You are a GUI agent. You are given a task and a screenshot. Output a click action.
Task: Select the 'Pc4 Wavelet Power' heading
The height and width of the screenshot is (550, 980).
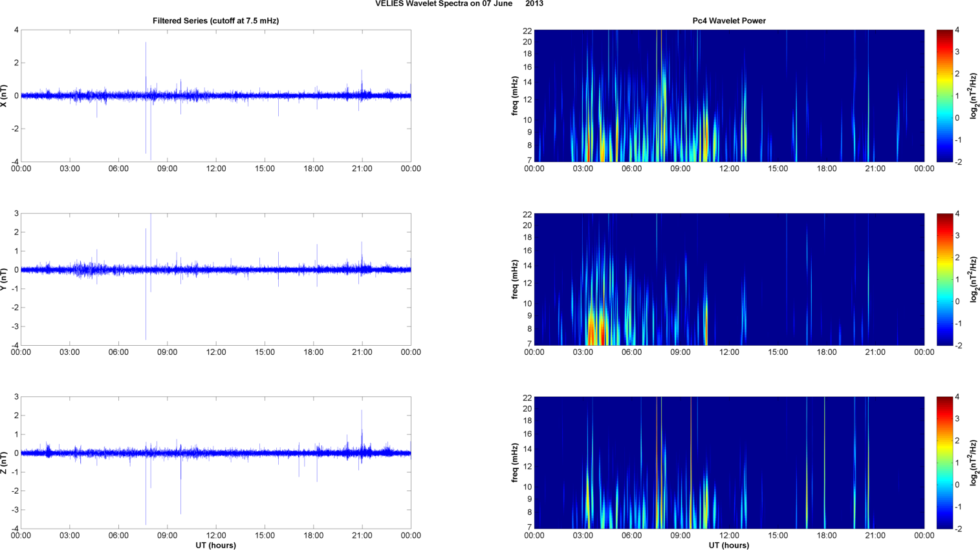pos(729,21)
